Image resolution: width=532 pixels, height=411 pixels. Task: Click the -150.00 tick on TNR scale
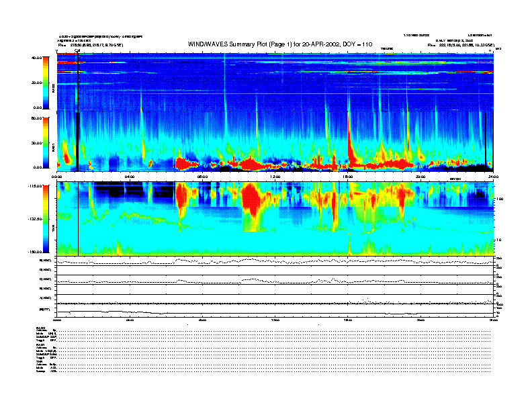(x=35, y=252)
